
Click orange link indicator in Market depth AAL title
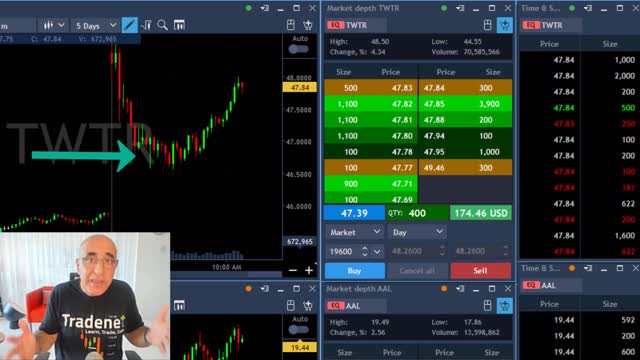pos(444,289)
